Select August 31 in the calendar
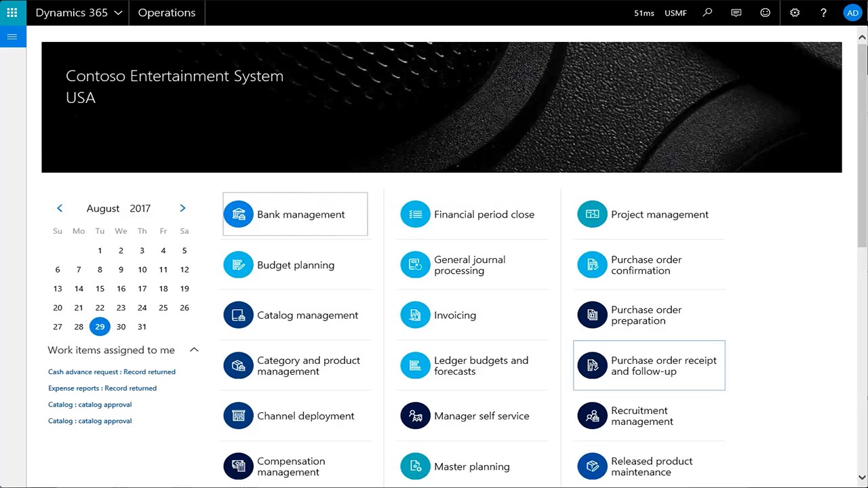 [x=142, y=327]
